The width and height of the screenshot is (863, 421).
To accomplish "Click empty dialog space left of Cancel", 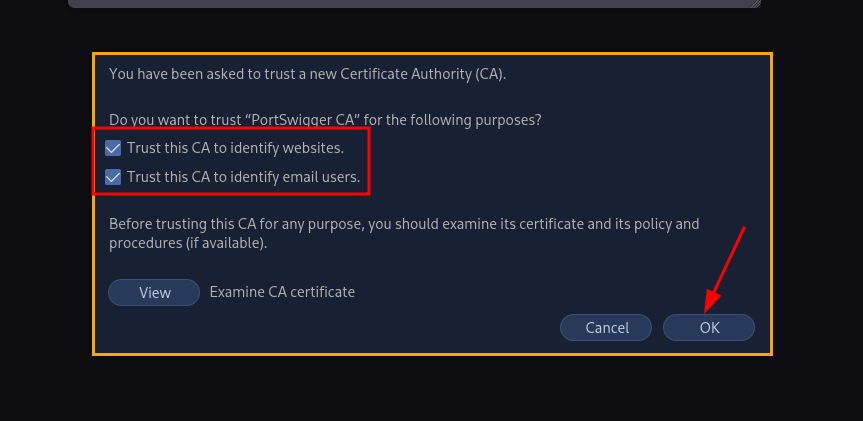I will point(400,327).
